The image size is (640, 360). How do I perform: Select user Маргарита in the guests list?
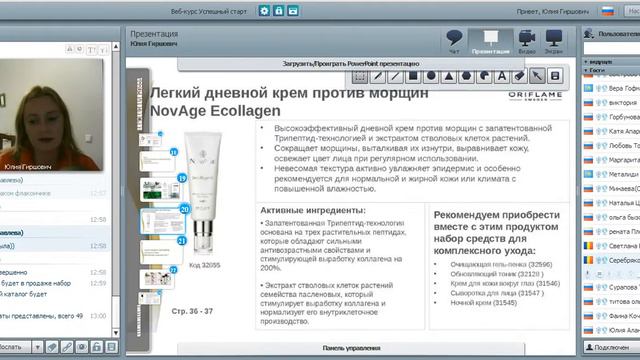[x=611, y=160]
